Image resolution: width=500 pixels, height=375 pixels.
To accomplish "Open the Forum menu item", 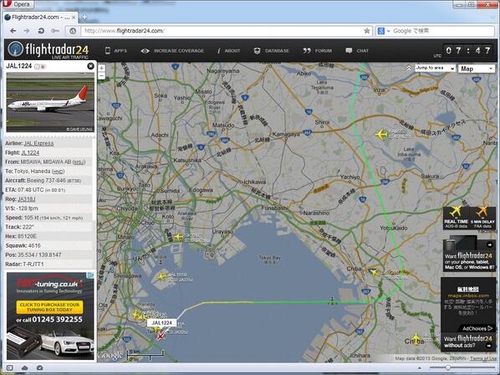I will click(x=317, y=51).
